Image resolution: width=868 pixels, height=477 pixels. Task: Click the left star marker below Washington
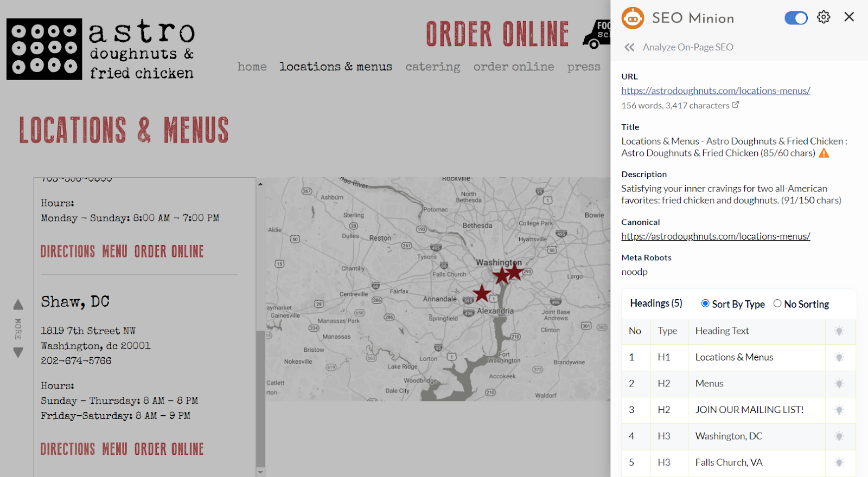[501, 275]
